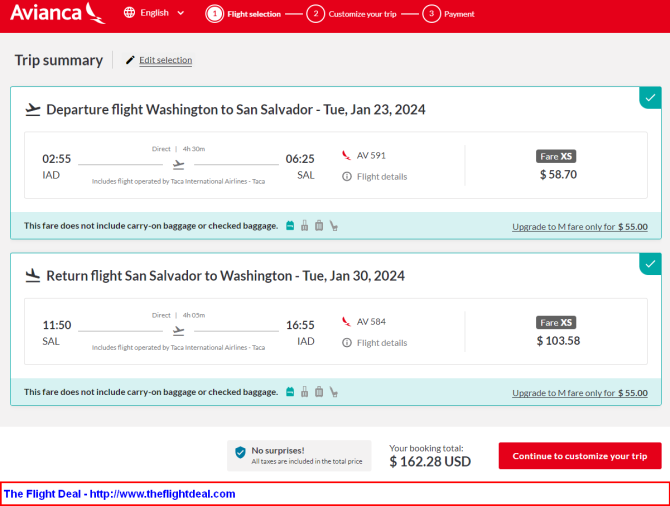The width and height of the screenshot is (670, 506).
Task: Open the Edit selection link
Action: tap(165, 60)
